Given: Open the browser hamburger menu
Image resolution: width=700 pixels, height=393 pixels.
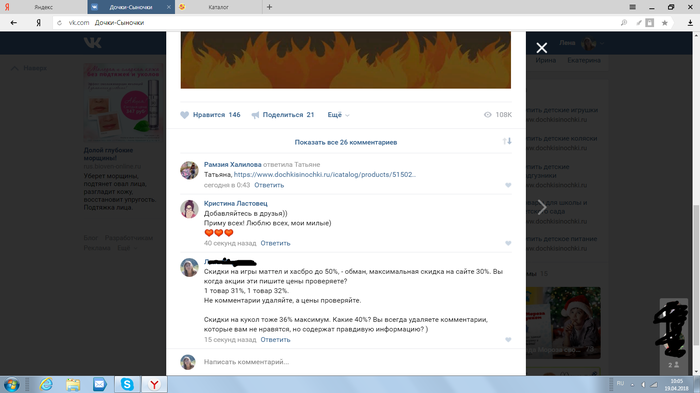Looking at the screenshot, I should [x=633, y=7].
